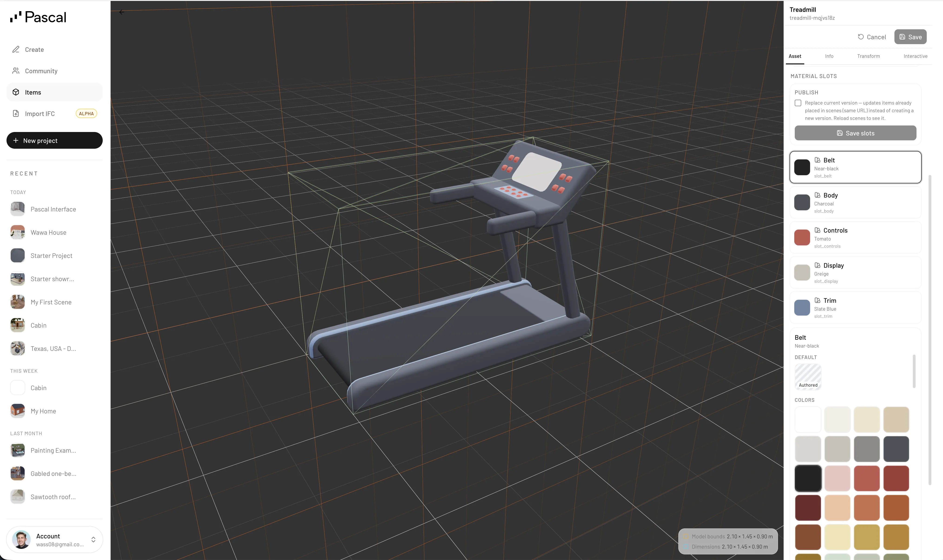The width and height of the screenshot is (943, 560).
Task: Select the Trim slot's slate blue swatch
Action: [x=802, y=308]
